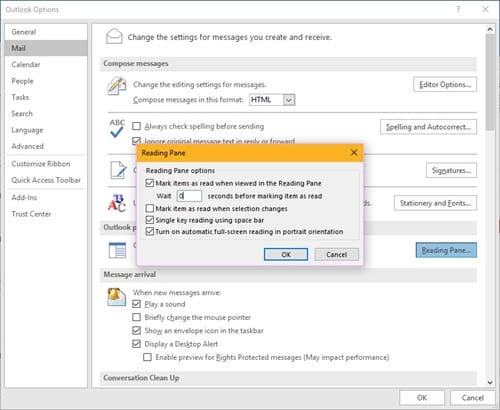Uncheck Play a sound
The width and height of the screenshot is (500, 410).
coord(136,304)
